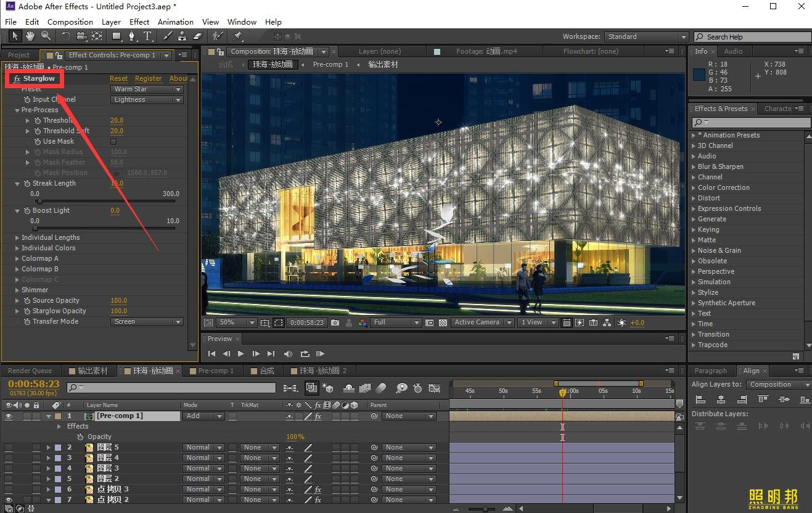Open the Input Channel Lightness dropdown
This screenshot has height=513, width=812.
[x=147, y=100]
